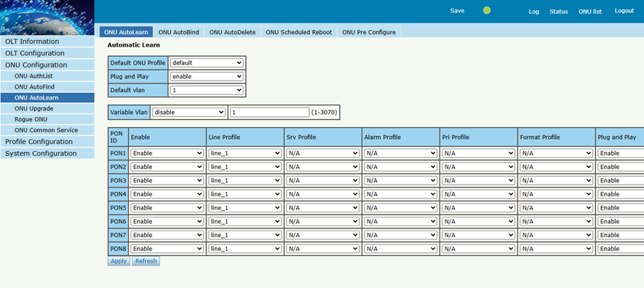Open System Configuration in the sidebar
644x288 pixels.
coord(47,153)
